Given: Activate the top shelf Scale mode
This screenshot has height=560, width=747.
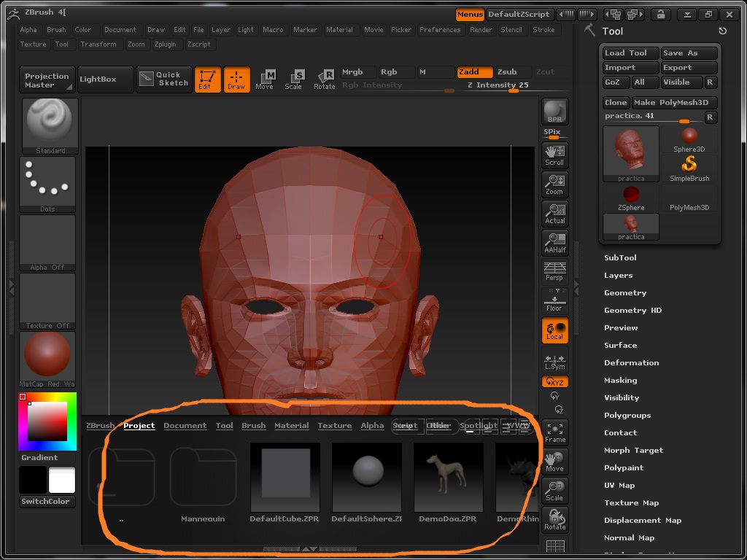Looking at the screenshot, I should (293, 79).
